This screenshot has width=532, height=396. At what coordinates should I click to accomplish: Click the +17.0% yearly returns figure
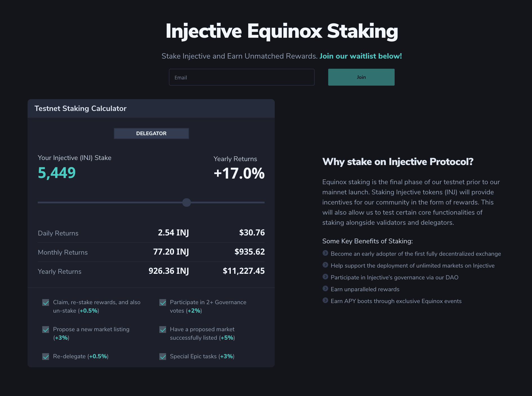coord(239,173)
